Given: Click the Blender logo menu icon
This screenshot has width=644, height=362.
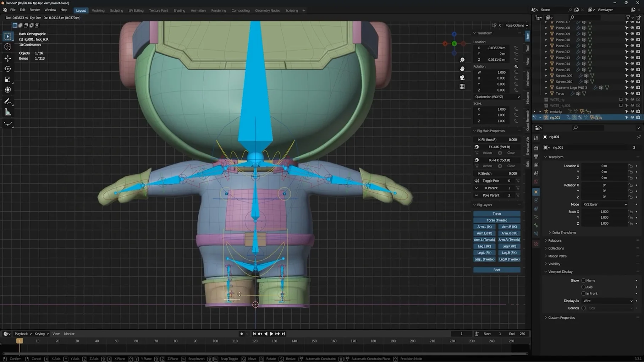Looking at the screenshot, I should pyautogui.click(x=5, y=10).
